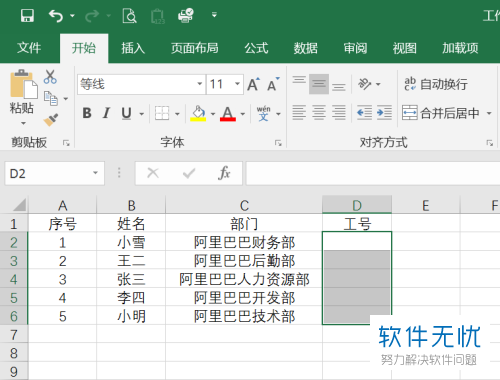Open the phonetic guide dropdown arrow
Screen dimensions: 500x380
coord(278,114)
